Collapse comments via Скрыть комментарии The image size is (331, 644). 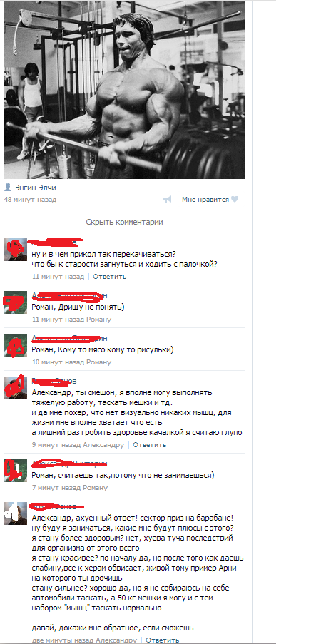click(124, 222)
